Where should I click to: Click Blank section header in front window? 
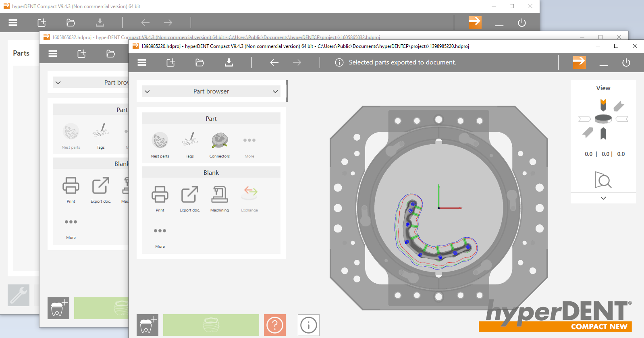tap(211, 172)
